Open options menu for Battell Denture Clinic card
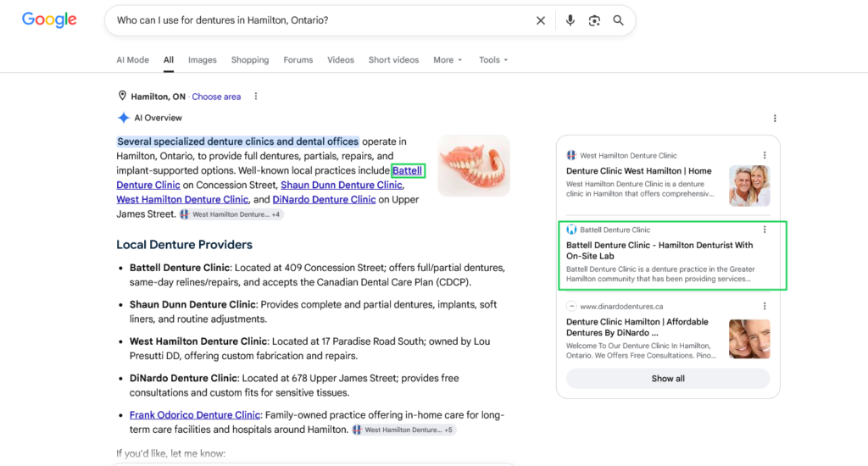Viewport: 868px width, 466px height. click(765, 230)
